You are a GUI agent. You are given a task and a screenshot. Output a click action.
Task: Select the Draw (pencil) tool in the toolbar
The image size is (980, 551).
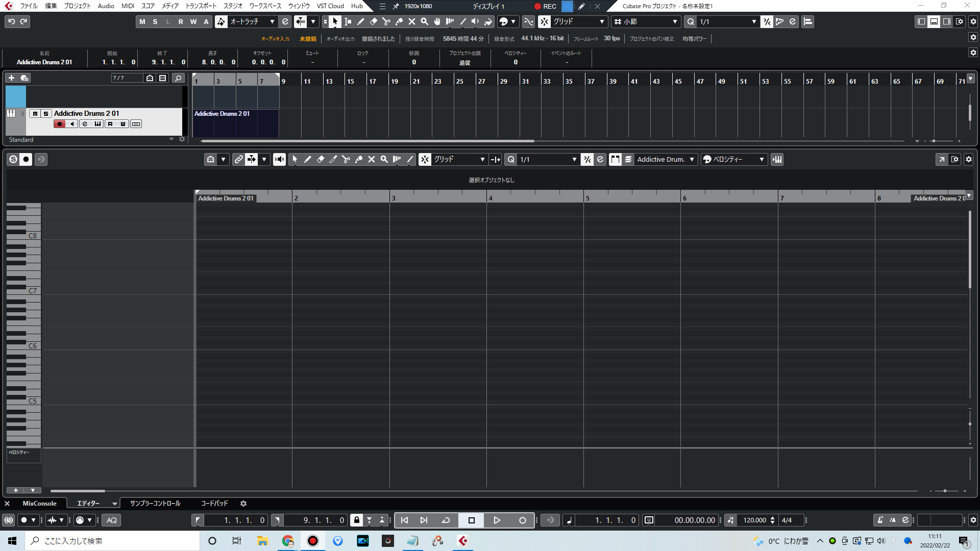360,21
